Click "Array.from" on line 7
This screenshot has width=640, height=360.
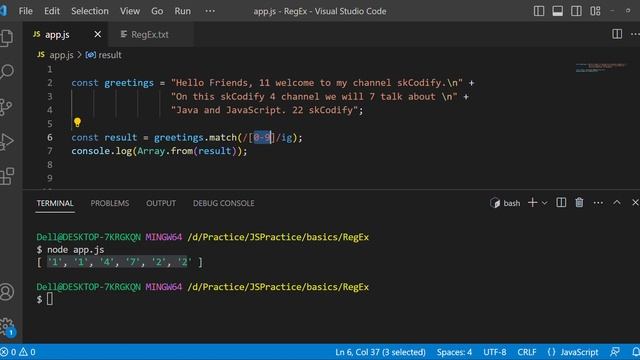click(x=165, y=151)
